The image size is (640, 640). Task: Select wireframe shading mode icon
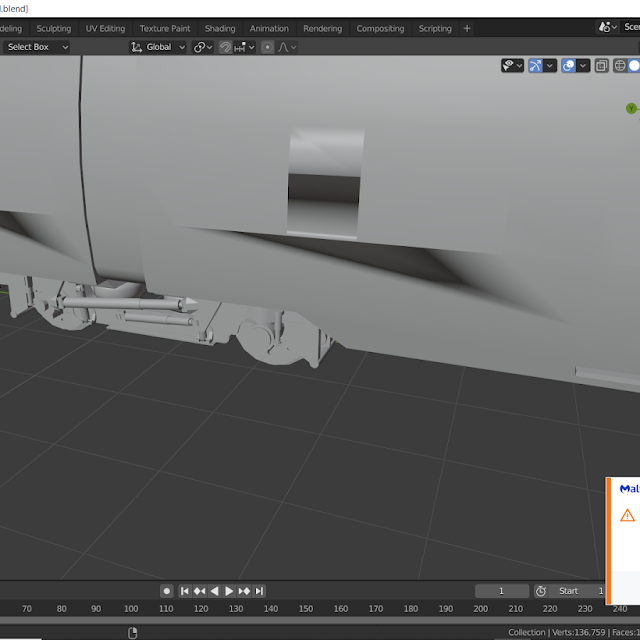620,66
